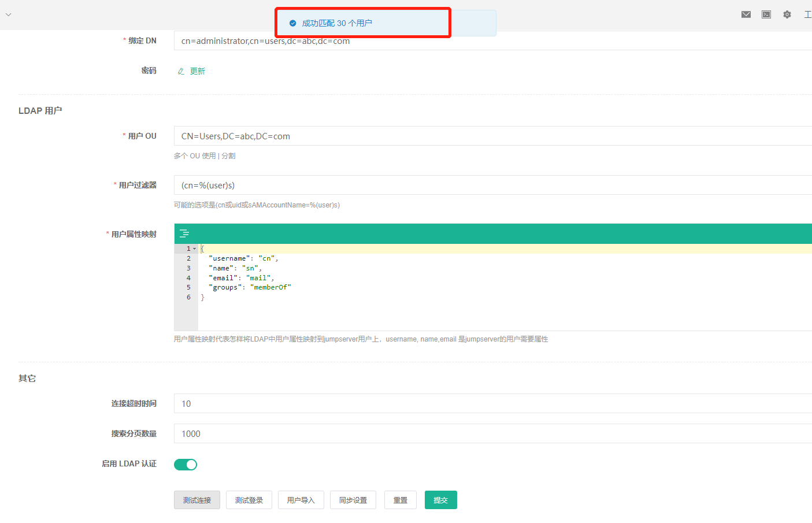Disable the 启用 LDAP 认证 toggle

click(185, 464)
